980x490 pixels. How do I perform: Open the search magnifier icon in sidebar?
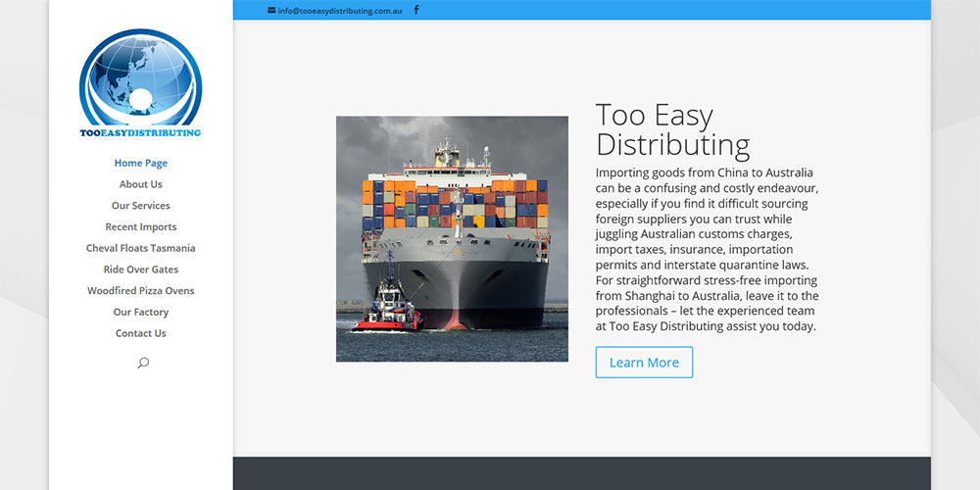pyautogui.click(x=143, y=363)
